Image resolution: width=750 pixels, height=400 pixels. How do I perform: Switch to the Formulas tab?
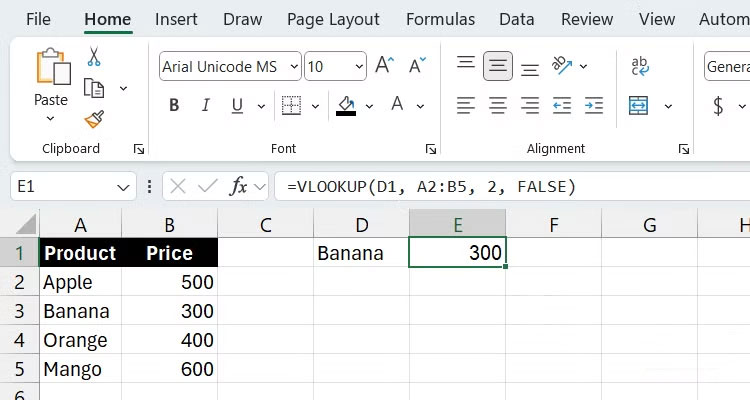(441, 19)
